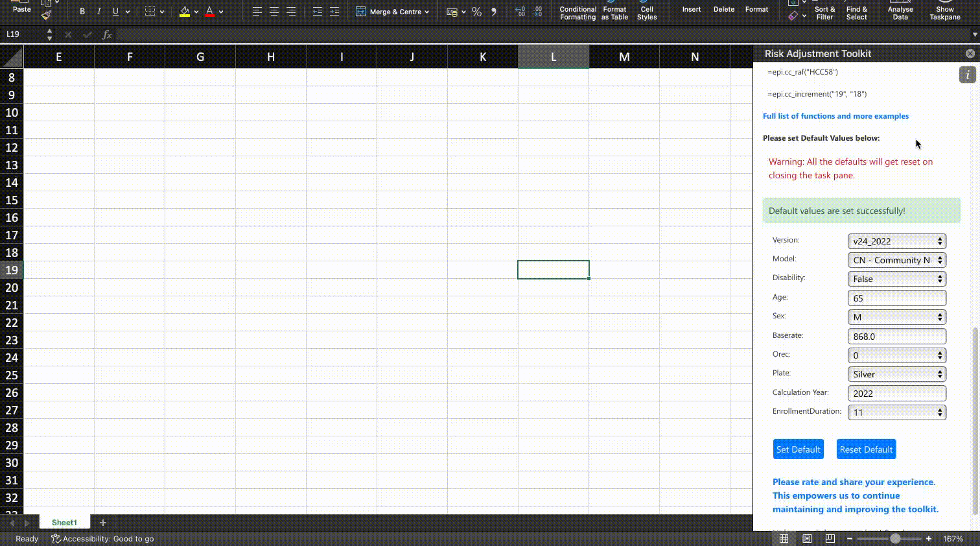Open the Version dropdown showing v24_2022
The width and height of the screenshot is (980, 546).
click(897, 241)
